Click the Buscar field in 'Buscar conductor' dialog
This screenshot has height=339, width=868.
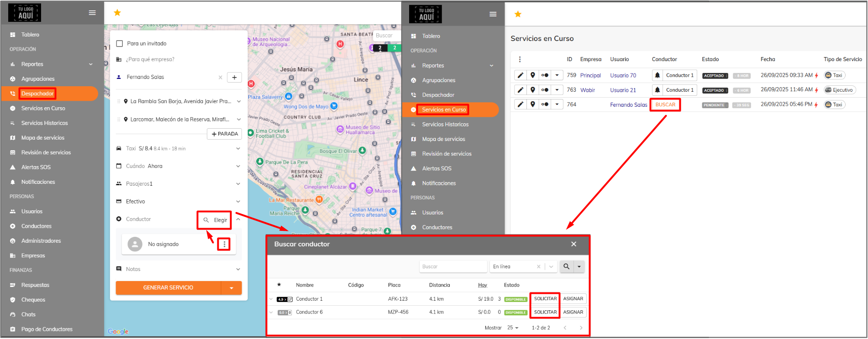tap(453, 266)
